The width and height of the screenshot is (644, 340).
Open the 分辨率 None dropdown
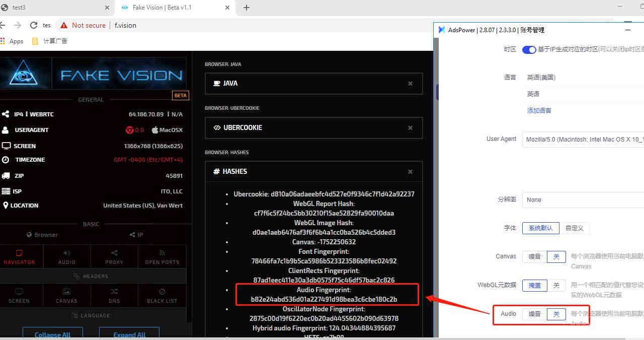pyautogui.click(x=583, y=200)
